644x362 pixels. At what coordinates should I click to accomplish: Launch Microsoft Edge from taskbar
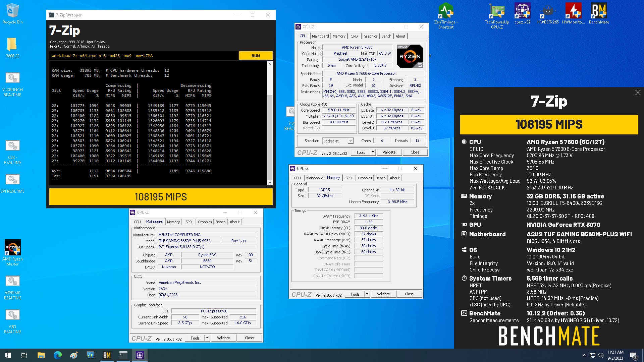coord(58,355)
